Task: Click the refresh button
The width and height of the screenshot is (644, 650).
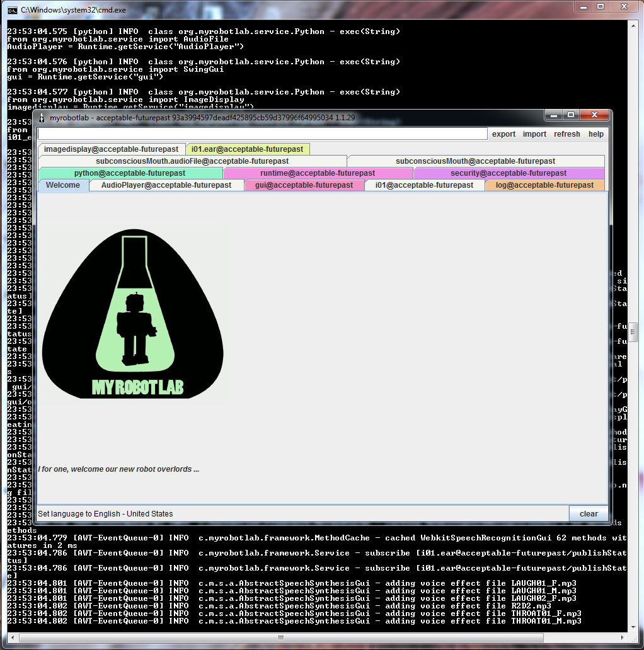Action: click(x=567, y=134)
